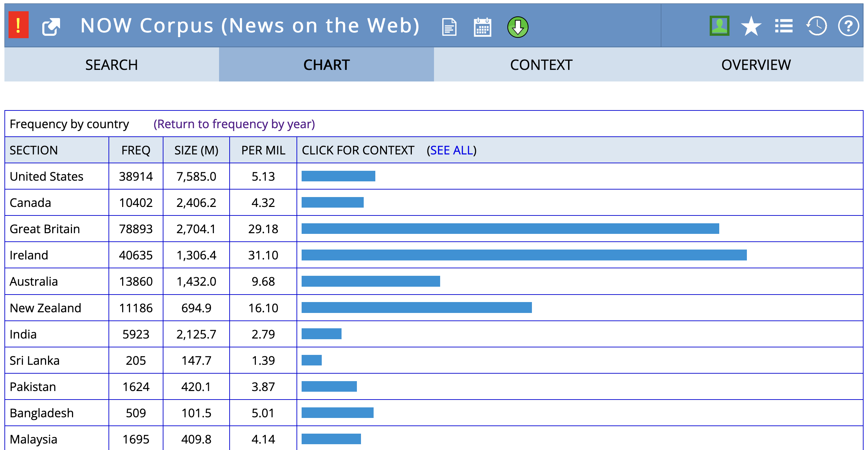The width and height of the screenshot is (868, 450).
Task: Click Return to frequency by year link
Action: pos(234,124)
